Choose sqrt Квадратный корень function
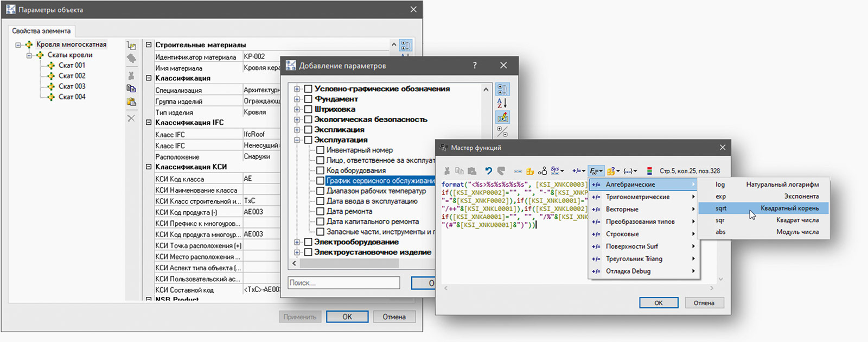The image size is (868, 342). pyautogui.click(x=764, y=208)
